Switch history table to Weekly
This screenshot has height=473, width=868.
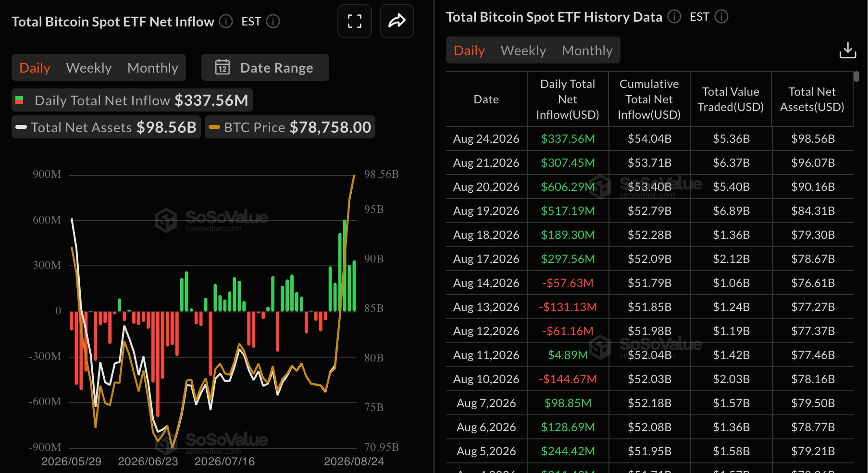pyautogui.click(x=523, y=50)
